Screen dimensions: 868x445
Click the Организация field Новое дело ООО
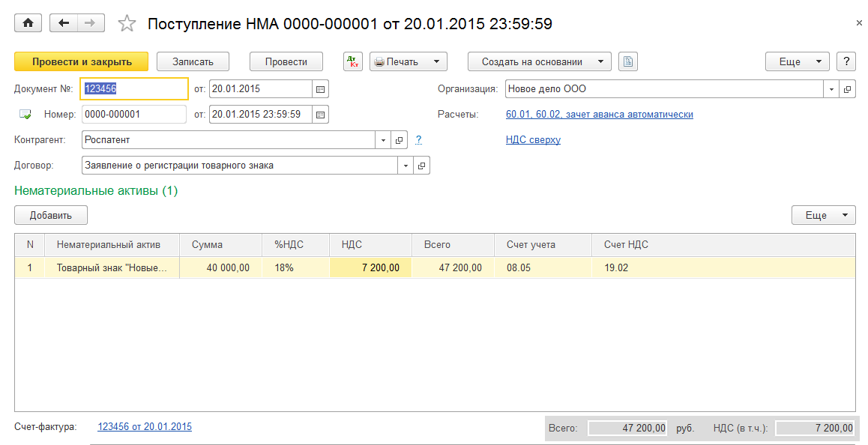coord(664,89)
